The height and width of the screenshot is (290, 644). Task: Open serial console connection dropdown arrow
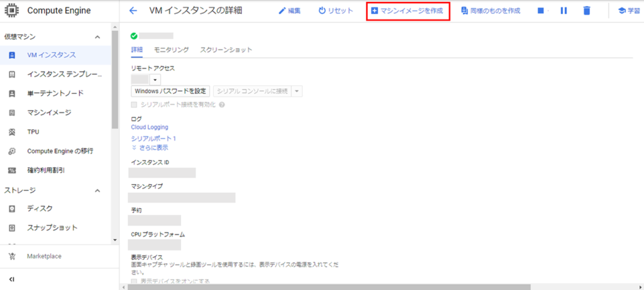coord(297,91)
